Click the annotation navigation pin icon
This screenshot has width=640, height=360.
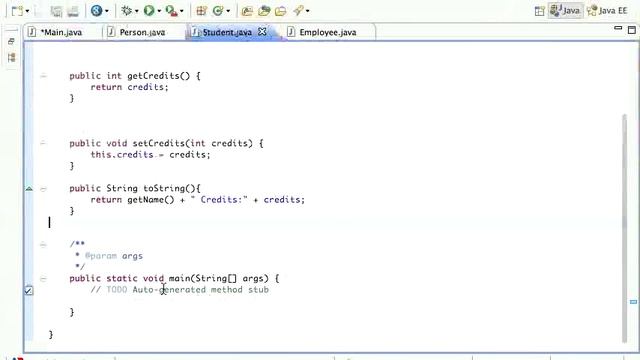pos(298,11)
